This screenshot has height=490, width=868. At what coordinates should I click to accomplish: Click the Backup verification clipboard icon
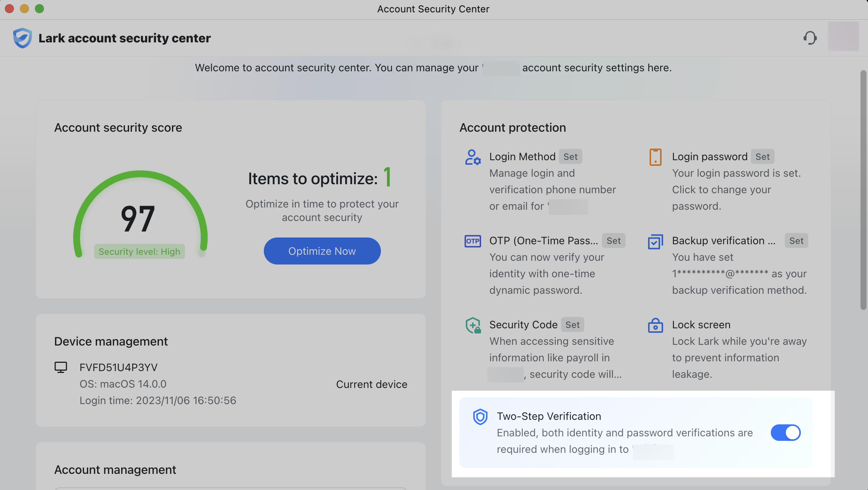[655, 242]
